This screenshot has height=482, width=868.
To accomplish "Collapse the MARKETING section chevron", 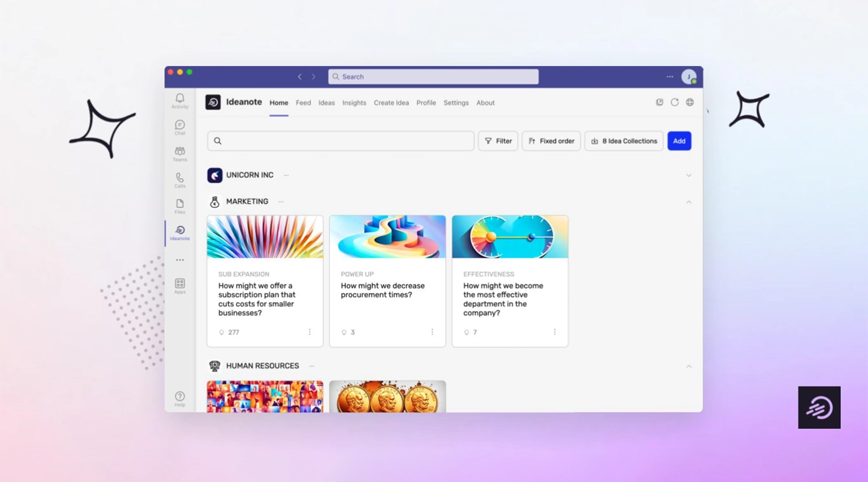I will (x=688, y=202).
